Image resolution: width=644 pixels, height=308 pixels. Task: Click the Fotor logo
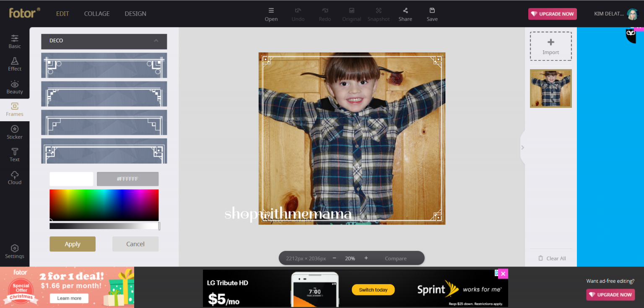(x=24, y=13)
